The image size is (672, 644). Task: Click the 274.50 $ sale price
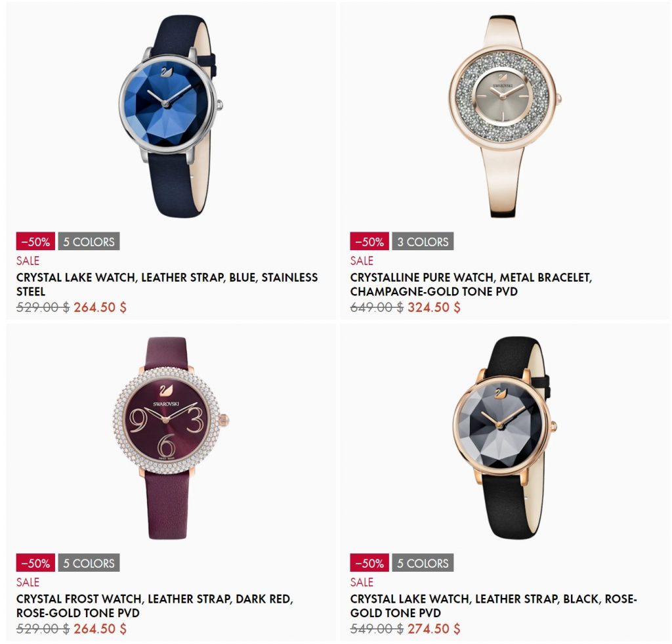434,629
